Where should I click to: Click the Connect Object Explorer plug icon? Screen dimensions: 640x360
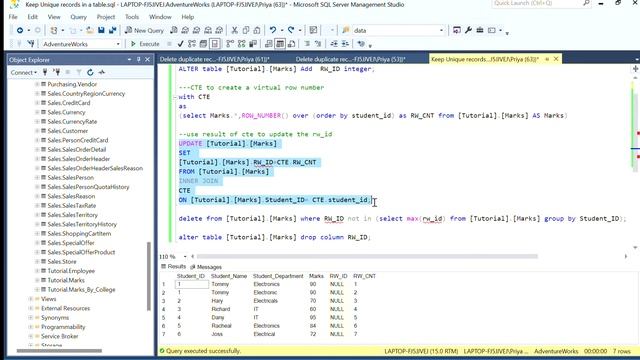[45, 72]
